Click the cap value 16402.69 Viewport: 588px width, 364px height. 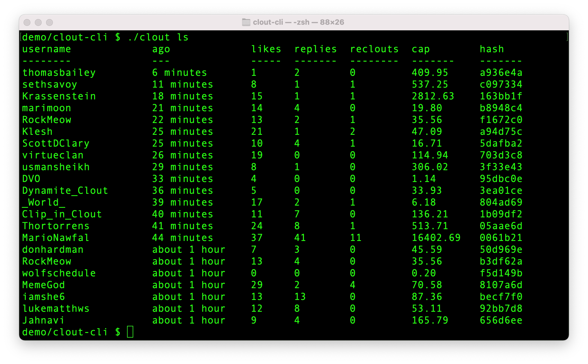point(436,238)
